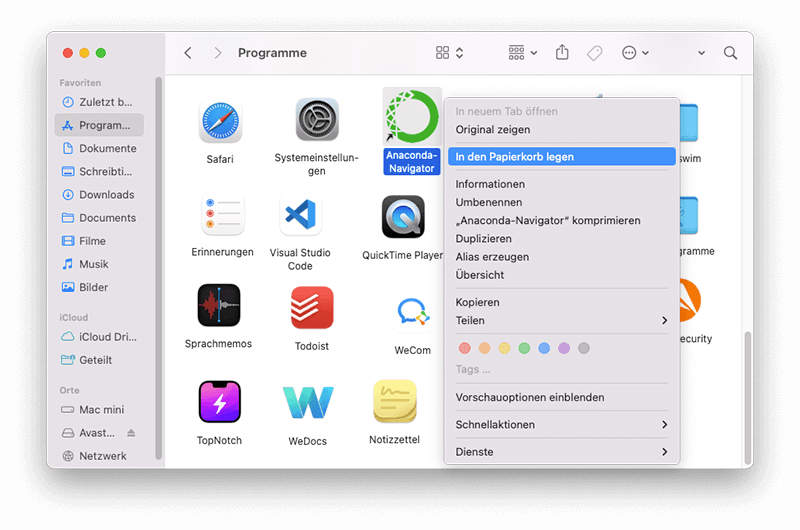
Task: Apply the blue tag color
Action: (x=544, y=348)
